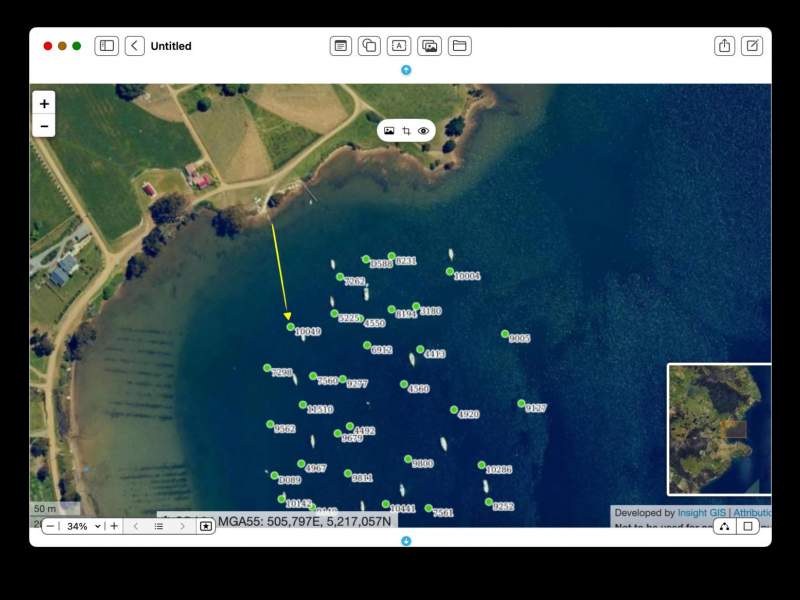Viewport: 800px width, 600px height.
Task: Open the Share button
Action: pos(724,46)
